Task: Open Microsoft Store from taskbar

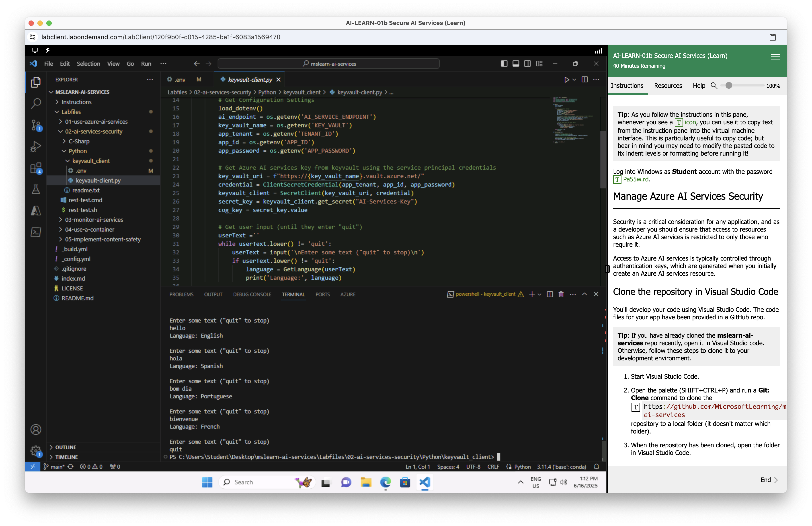Action: pyautogui.click(x=405, y=482)
